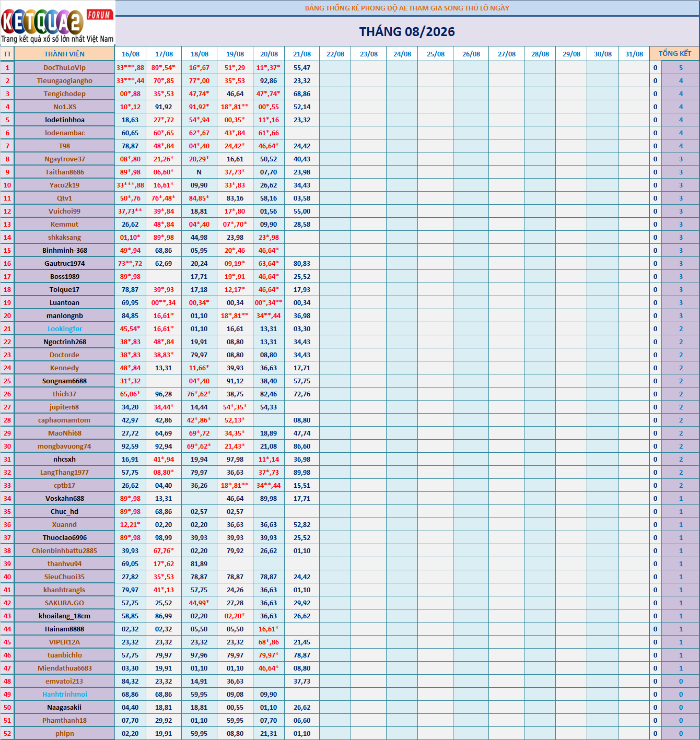Select Gautruc1974's 16/08 entry 73**,72
Screen dimensions: 700x740
click(x=130, y=263)
